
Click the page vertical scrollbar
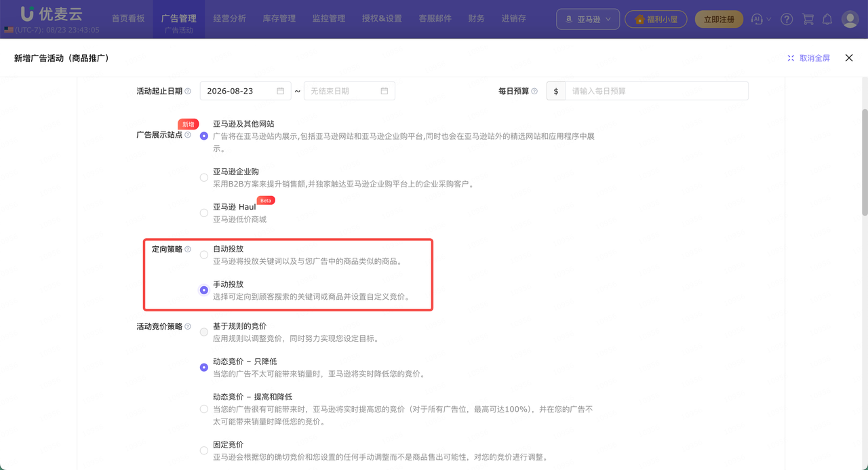tap(864, 163)
